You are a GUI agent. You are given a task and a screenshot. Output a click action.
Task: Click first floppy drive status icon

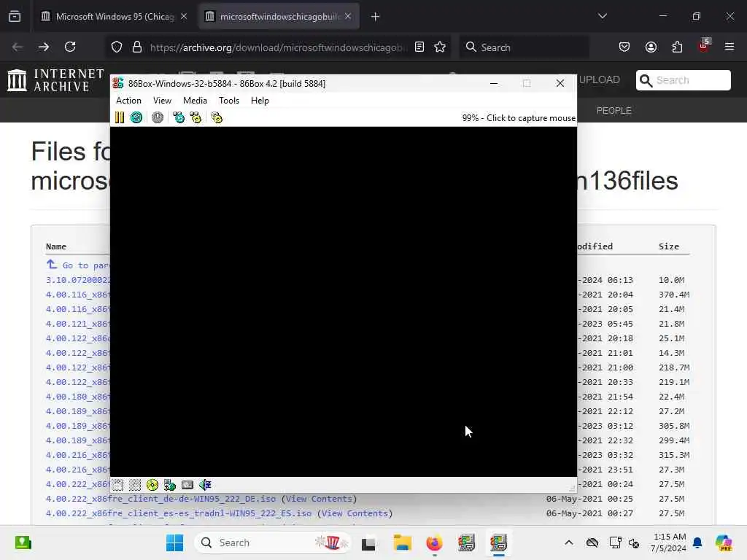117,485
